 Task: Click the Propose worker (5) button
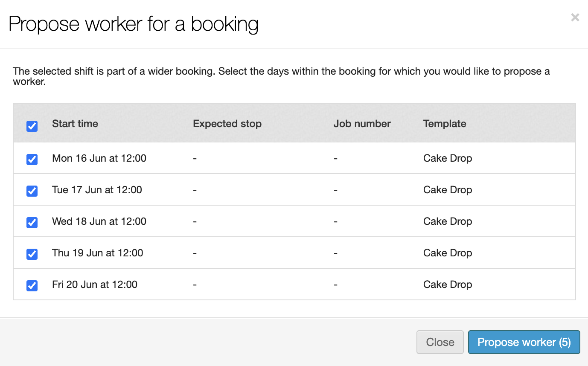tap(524, 342)
